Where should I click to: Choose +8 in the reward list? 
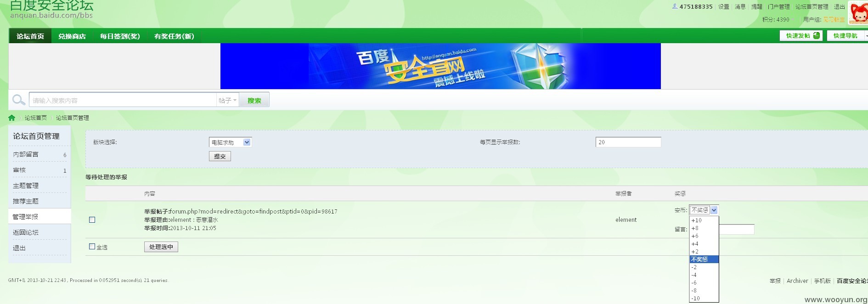(x=704, y=228)
